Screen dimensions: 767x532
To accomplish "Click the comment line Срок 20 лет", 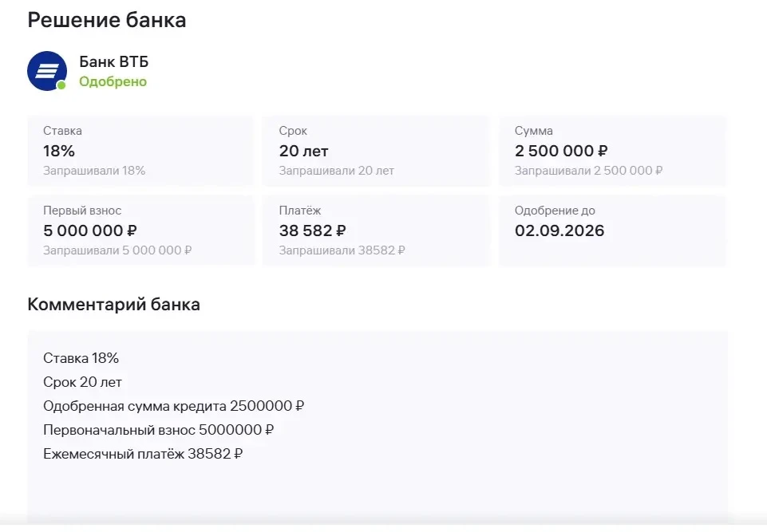I will tap(82, 382).
